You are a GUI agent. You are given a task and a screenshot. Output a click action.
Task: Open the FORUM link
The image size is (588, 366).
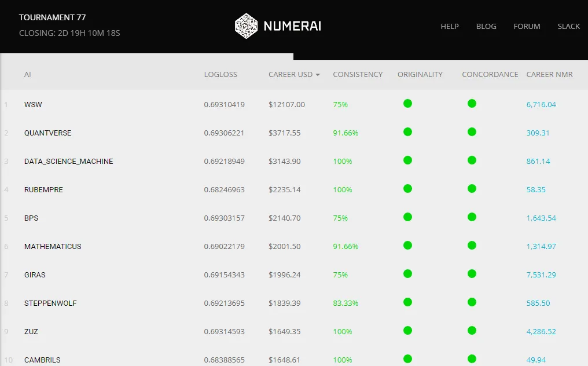(527, 26)
